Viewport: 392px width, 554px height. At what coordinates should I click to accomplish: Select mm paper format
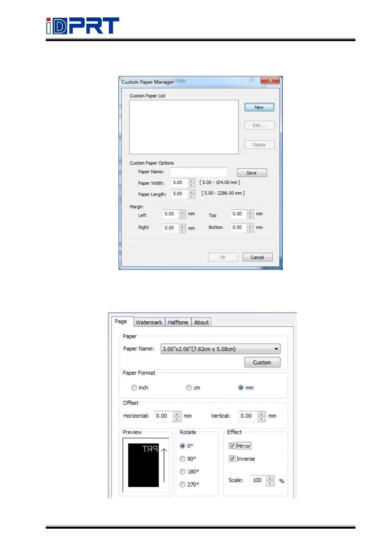(x=241, y=388)
